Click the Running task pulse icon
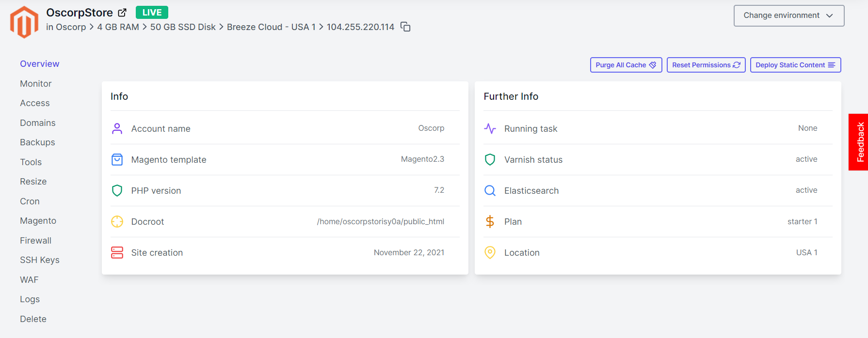Viewport: 868px width, 338px height. [490, 128]
